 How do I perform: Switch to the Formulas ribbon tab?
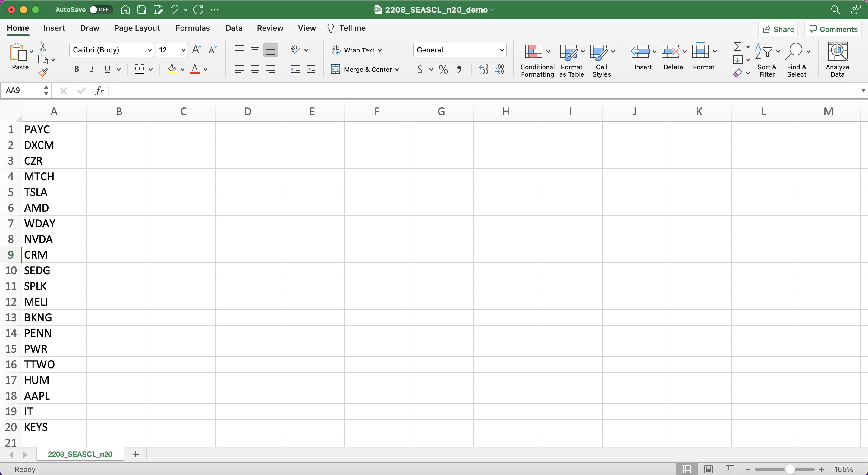click(192, 28)
